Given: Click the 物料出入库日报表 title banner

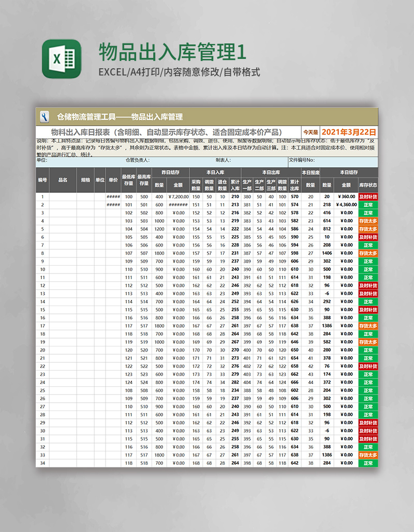Looking at the screenshot, I should point(171,130).
